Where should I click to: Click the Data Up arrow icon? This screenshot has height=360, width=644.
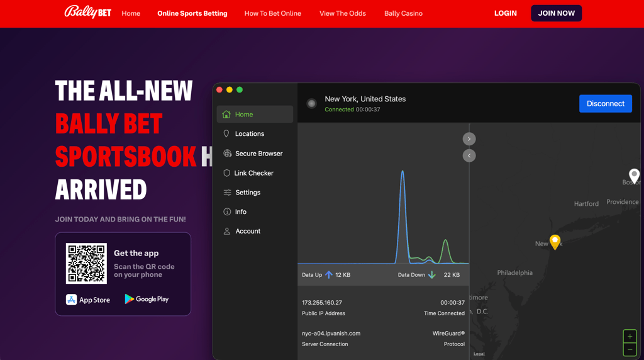(x=328, y=274)
